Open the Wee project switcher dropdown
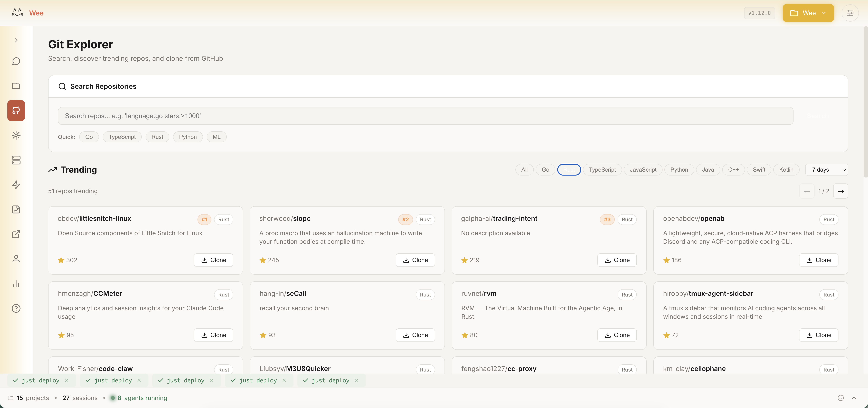 point(808,13)
